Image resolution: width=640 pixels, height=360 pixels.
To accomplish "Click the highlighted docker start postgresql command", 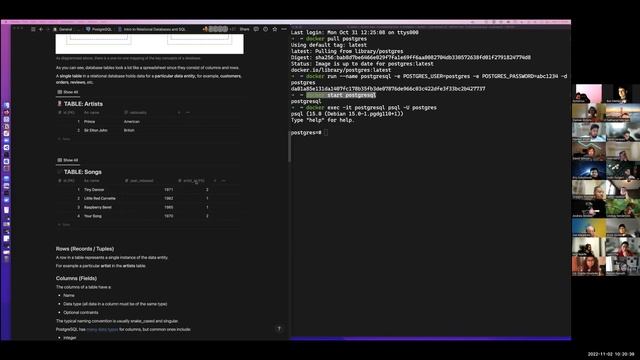I will pos(341,95).
